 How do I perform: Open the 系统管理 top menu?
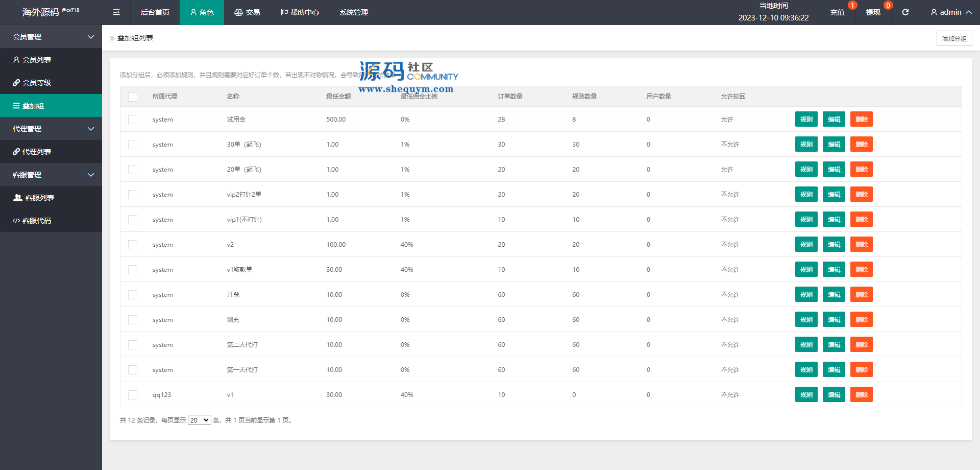[x=354, y=12]
